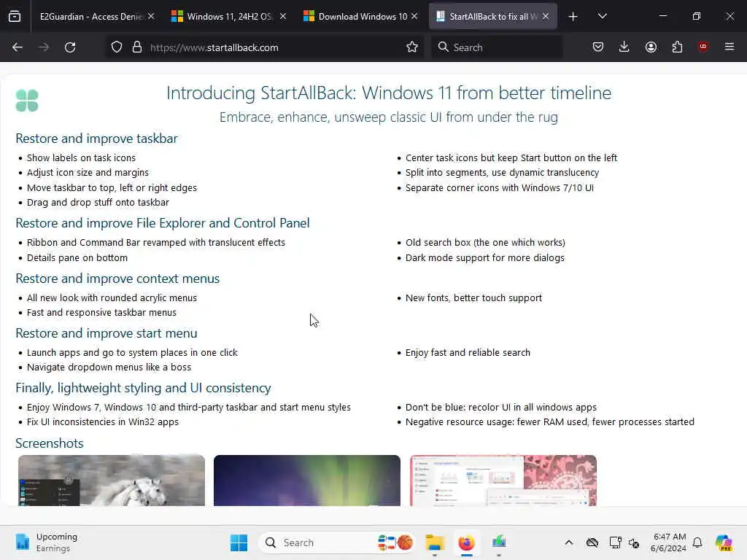Click the Firefox toolbar Search box
Screen dimensions: 747x560
pos(497,47)
